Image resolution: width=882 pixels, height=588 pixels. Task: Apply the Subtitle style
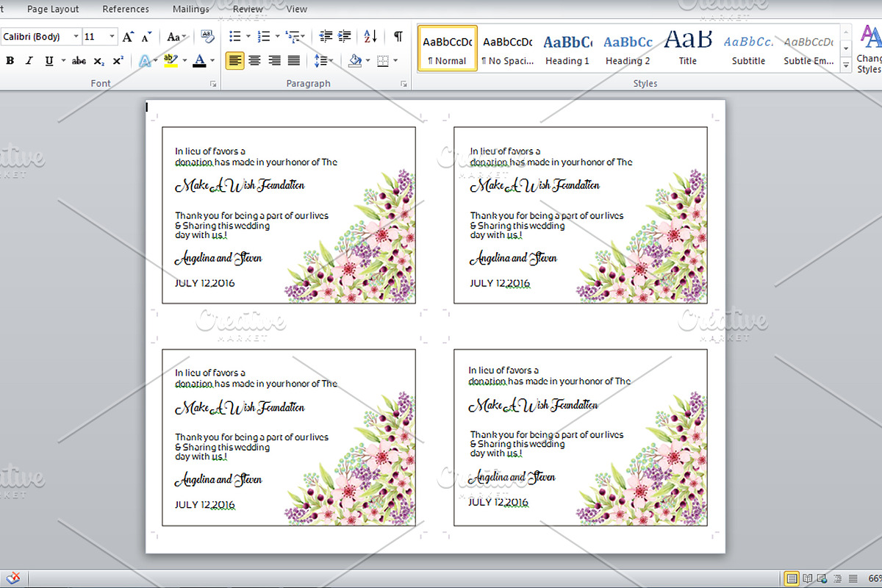[x=748, y=49]
